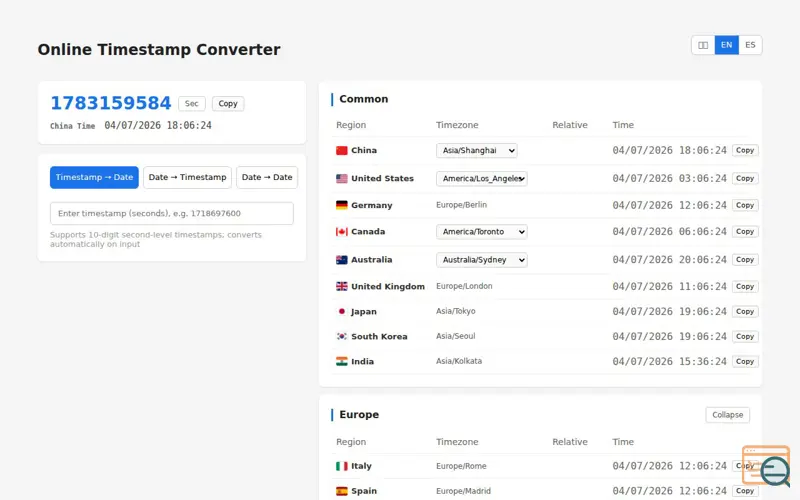Copy the Canada time value
This screenshot has height=500, width=800.
coord(745,232)
